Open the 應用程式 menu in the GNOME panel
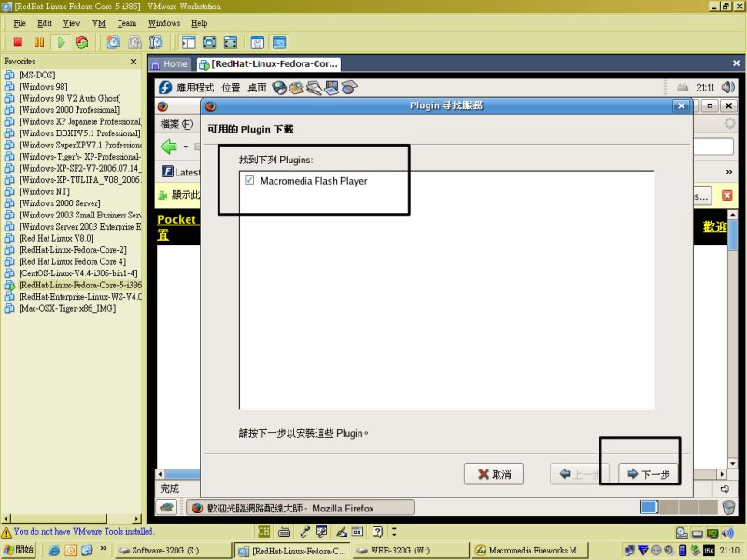Image resolution: width=747 pixels, height=560 pixels. 195,88
